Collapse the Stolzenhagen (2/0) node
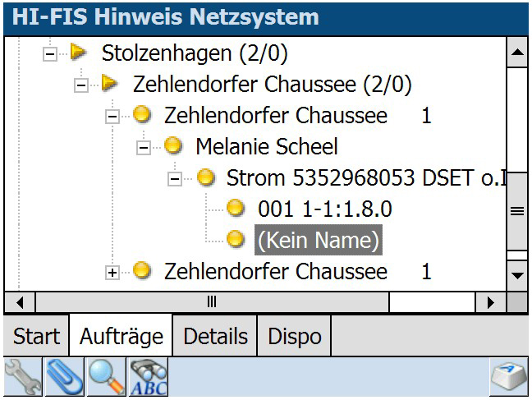This screenshot has height=400, width=532. [50, 54]
